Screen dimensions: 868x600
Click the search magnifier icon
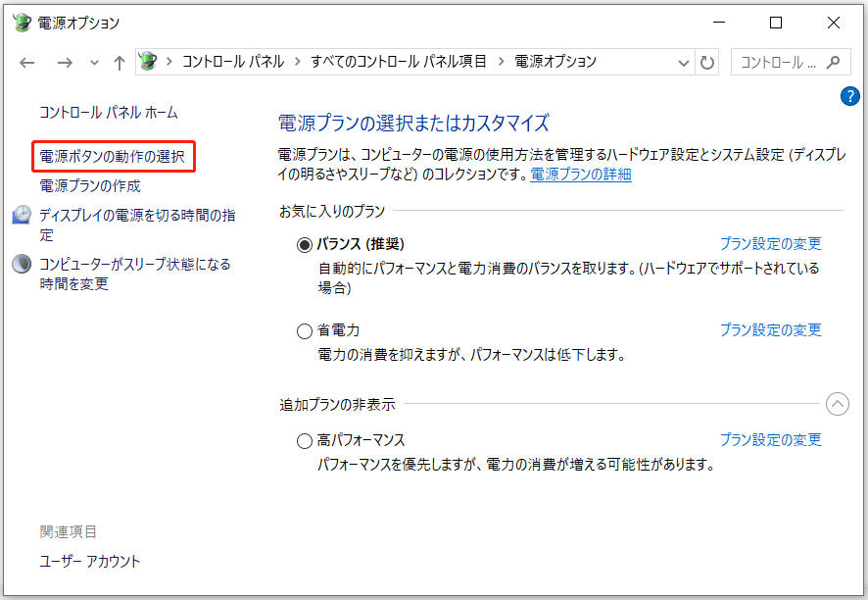pos(834,61)
